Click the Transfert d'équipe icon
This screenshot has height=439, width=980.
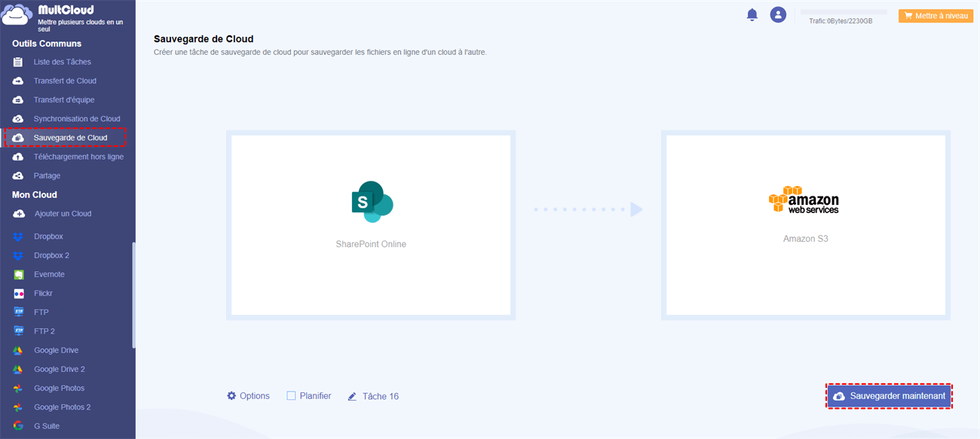[x=18, y=100]
